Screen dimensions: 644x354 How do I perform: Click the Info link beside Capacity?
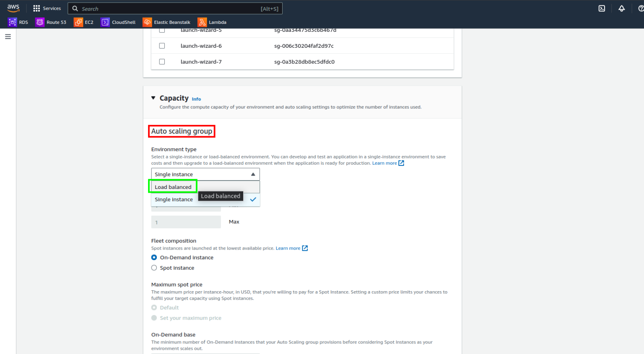196,99
